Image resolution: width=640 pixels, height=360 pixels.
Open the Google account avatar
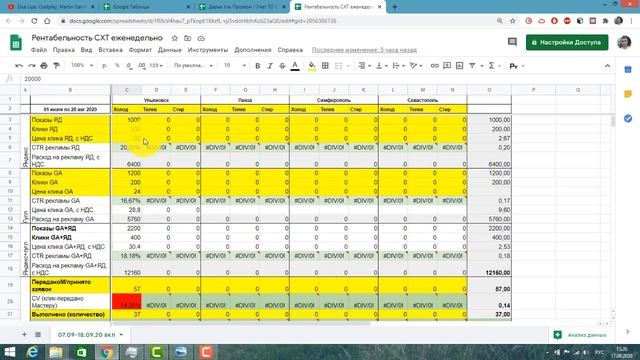[x=624, y=42]
